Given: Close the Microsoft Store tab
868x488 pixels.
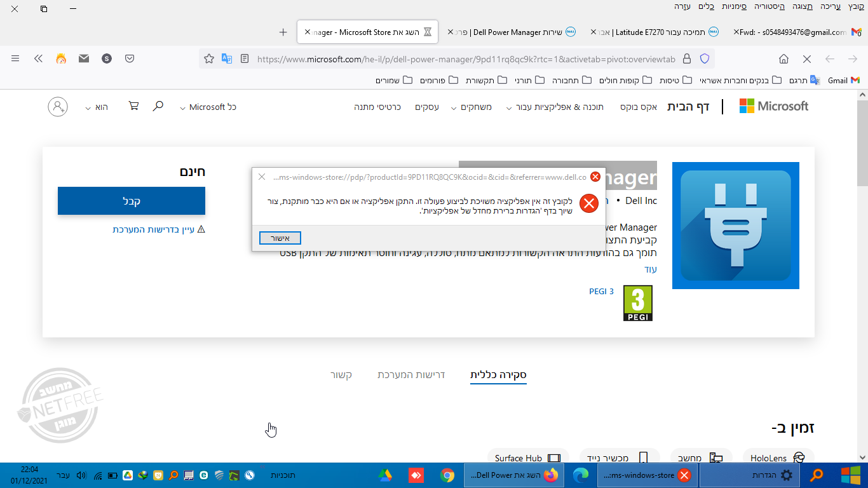Looking at the screenshot, I should [x=308, y=32].
